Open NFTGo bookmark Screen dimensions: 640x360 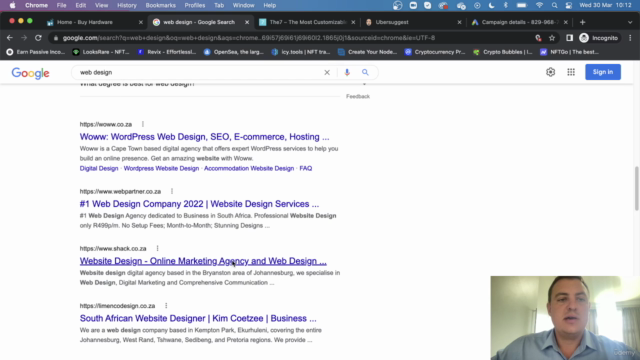570,52
